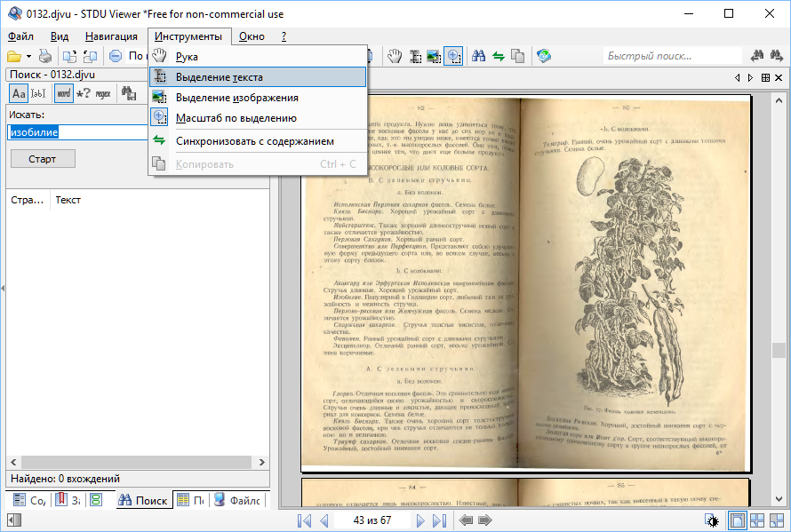Open the Навигация menu
The image size is (791, 532).
tap(111, 36)
